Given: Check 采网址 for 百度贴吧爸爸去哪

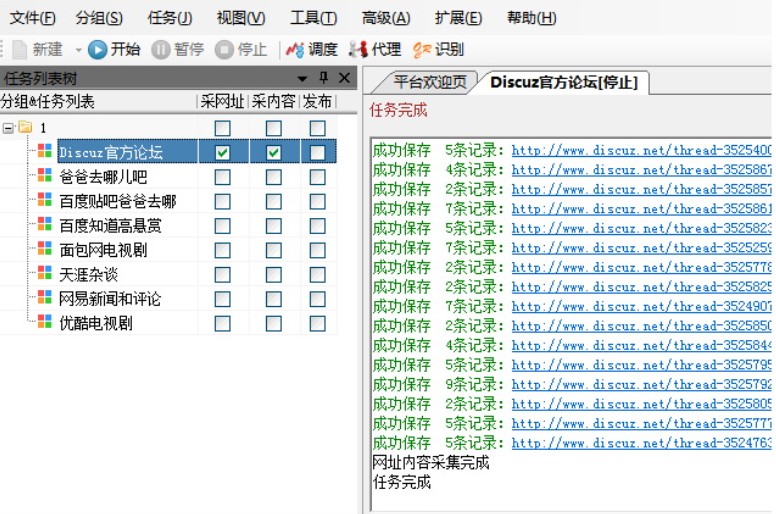Looking at the screenshot, I should [x=222, y=201].
